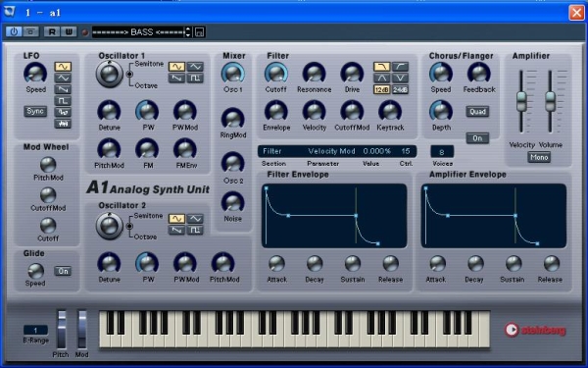This screenshot has height=368, width=588.
Task: Select the low-pass filter type icon
Action: pos(381,67)
